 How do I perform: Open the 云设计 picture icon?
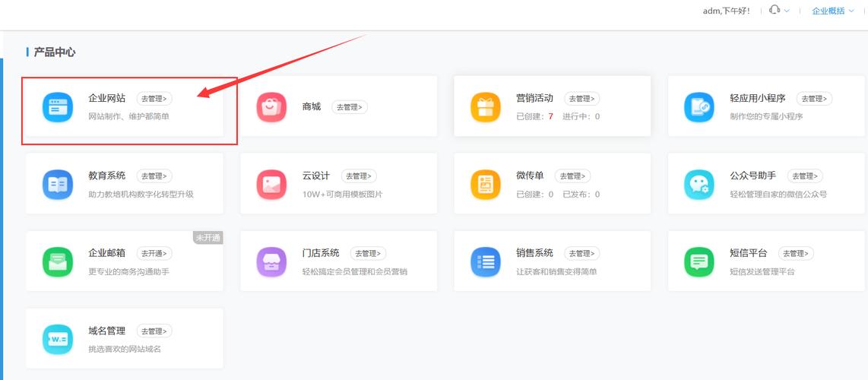pyautogui.click(x=271, y=185)
